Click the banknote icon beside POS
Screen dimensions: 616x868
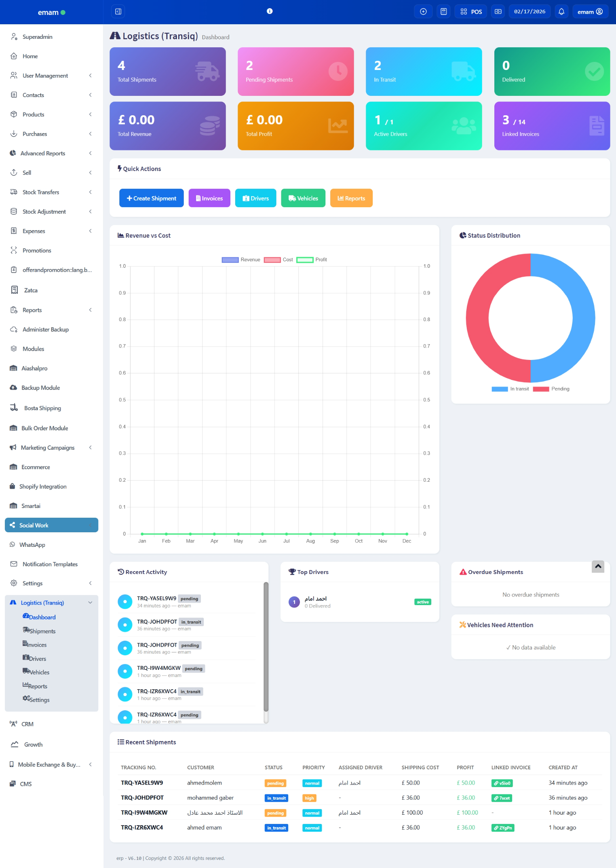pyautogui.click(x=498, y=12)
